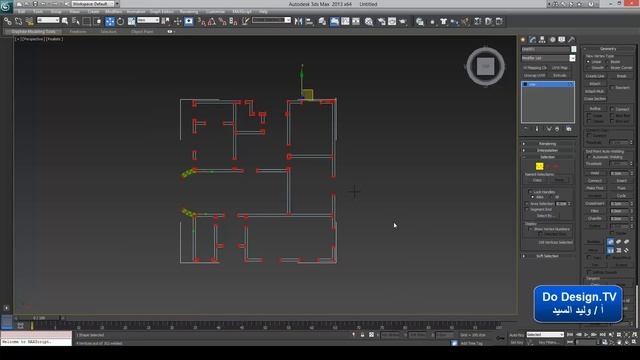
Task: Click the Configure Modifier Sets icon
Action: (569, 129)
